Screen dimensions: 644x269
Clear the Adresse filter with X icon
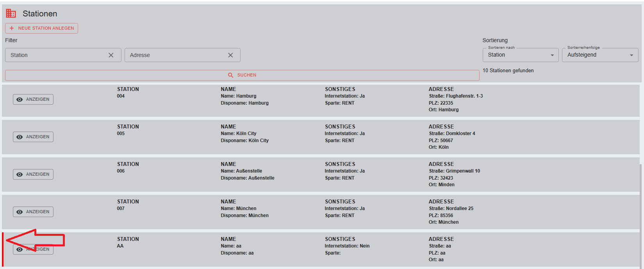pyautogui.click(x=230, y=55)
